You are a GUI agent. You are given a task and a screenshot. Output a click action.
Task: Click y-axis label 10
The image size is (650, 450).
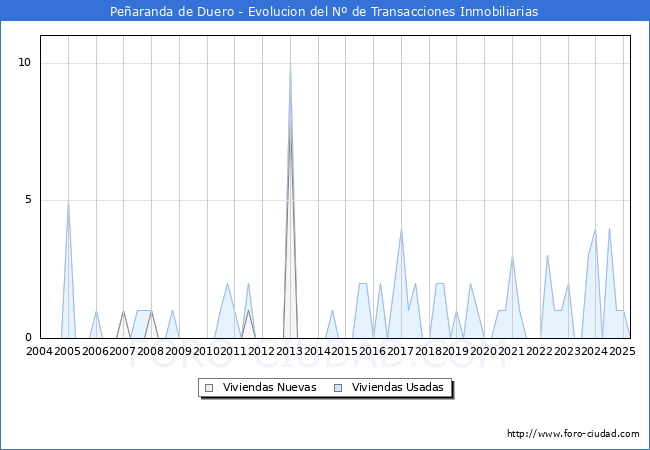(x=24, y=63)
